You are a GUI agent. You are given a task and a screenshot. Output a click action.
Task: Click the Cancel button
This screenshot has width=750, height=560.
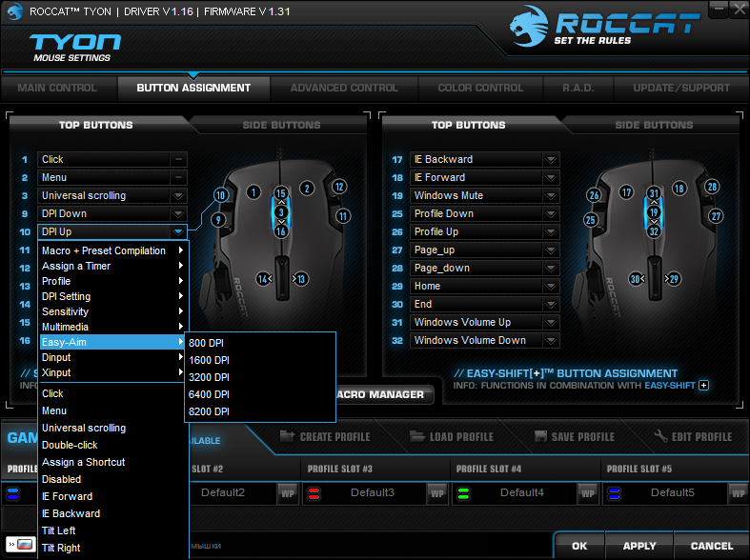pos(712,546)
